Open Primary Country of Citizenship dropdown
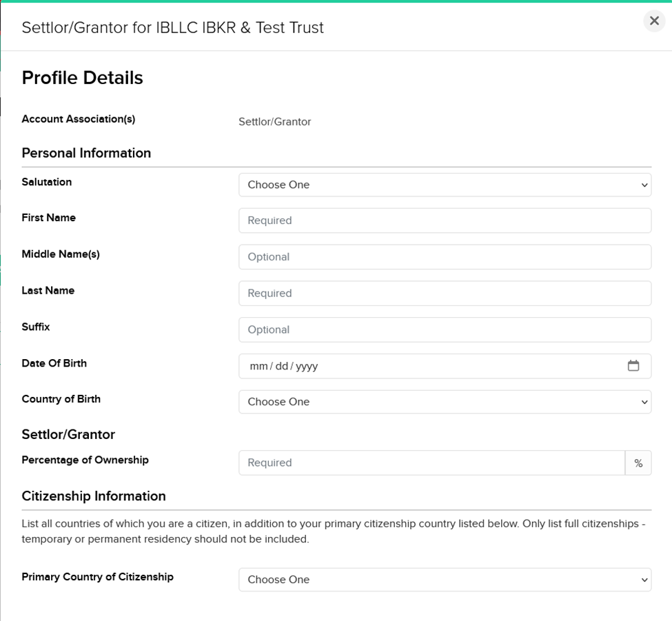 pos(445,580)
